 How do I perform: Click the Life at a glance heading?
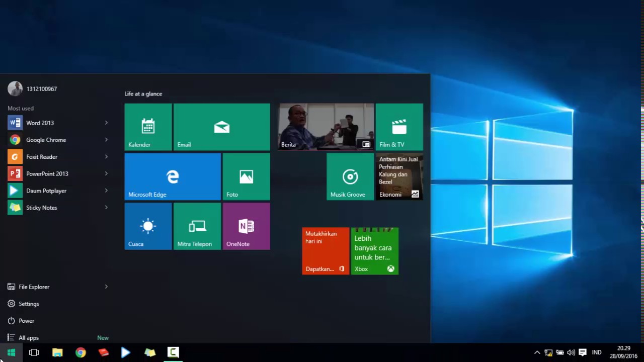tap(143, 94)
